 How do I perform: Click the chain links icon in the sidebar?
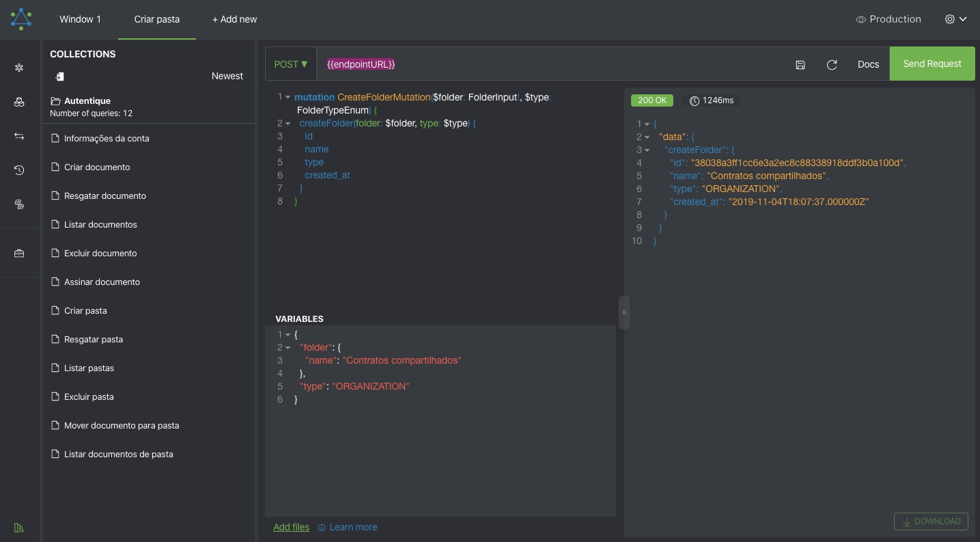pyautogui.click(x=19, y=204)
